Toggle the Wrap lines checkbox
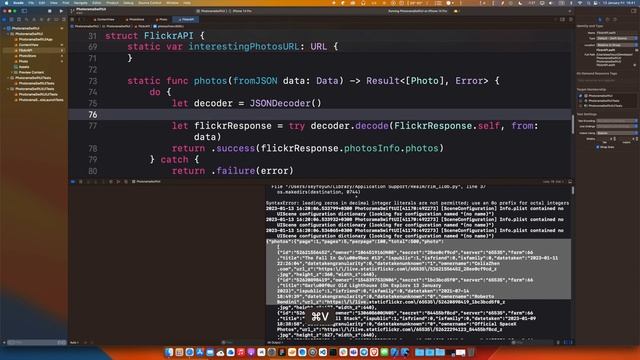Viewport: 640px width, 360px height. click(x=598, y=147)
